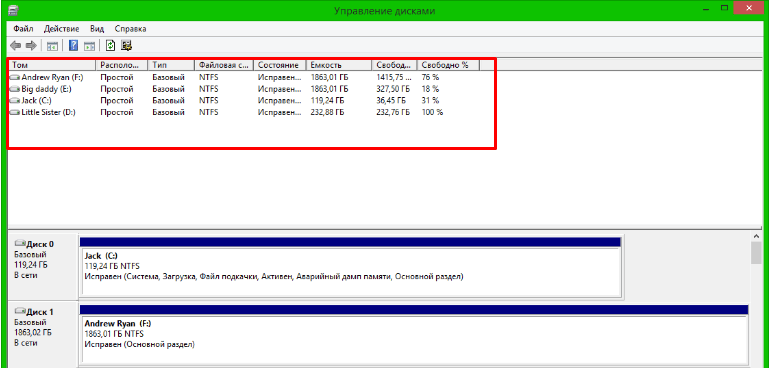Click the up arrow of the vertical scrollbar
771x368 pixels.
pyautogui.click(x=757, y=237)
